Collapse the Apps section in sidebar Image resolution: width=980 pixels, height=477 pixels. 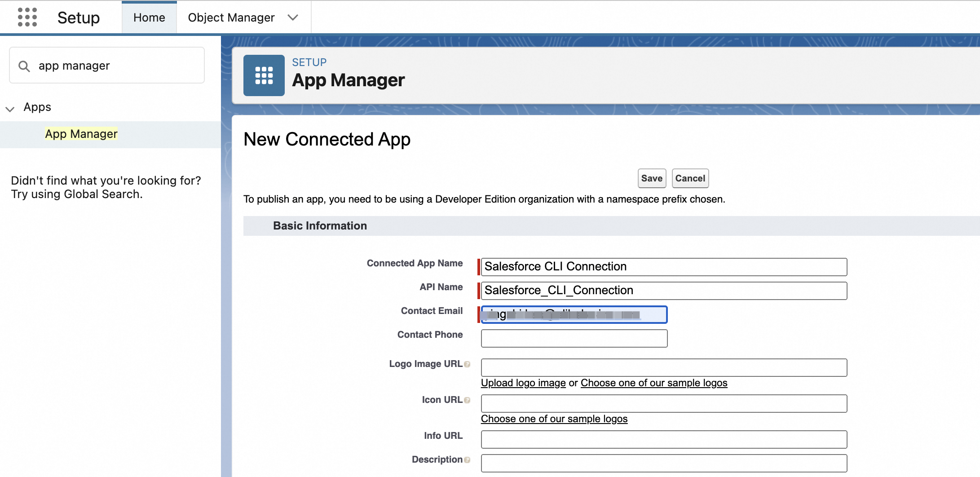pyautogui.click(x=10, y=108)
